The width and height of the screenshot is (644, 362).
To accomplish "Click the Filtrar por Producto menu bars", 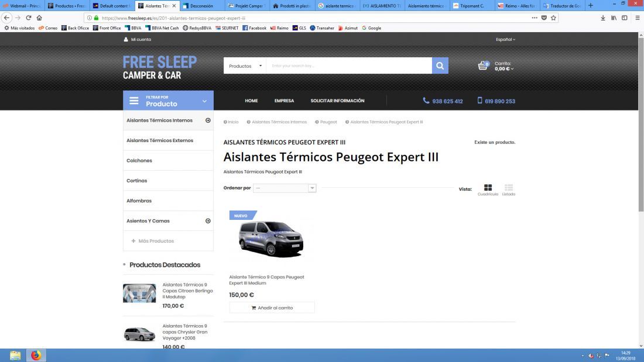I will click(x=134, y=101).
